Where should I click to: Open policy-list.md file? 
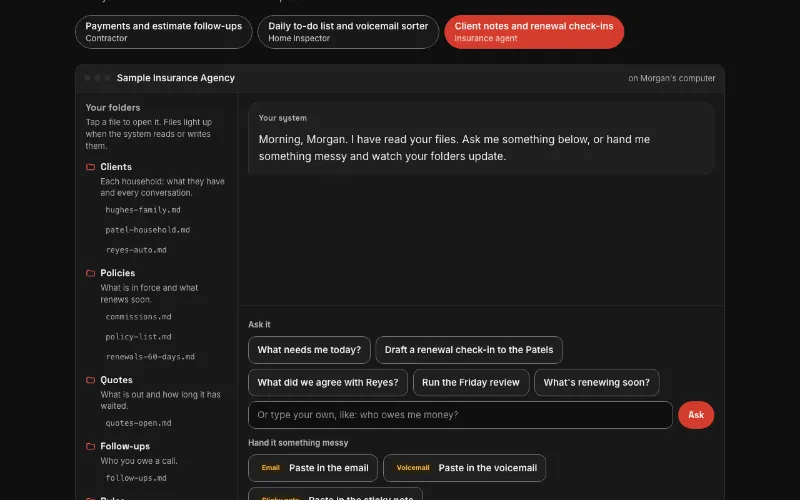pyautogui.click(x=138, y=337)
